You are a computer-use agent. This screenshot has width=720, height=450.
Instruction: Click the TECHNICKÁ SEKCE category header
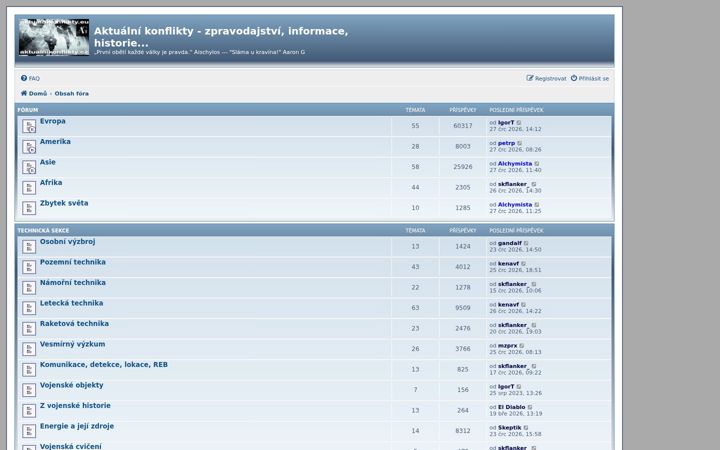(43, 231)
